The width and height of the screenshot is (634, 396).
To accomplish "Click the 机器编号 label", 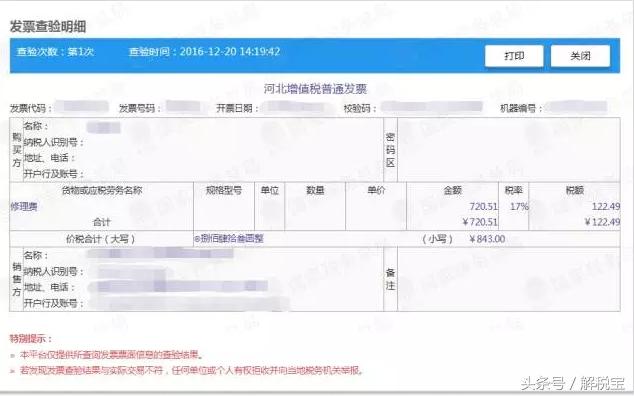I will click(521, 108).
